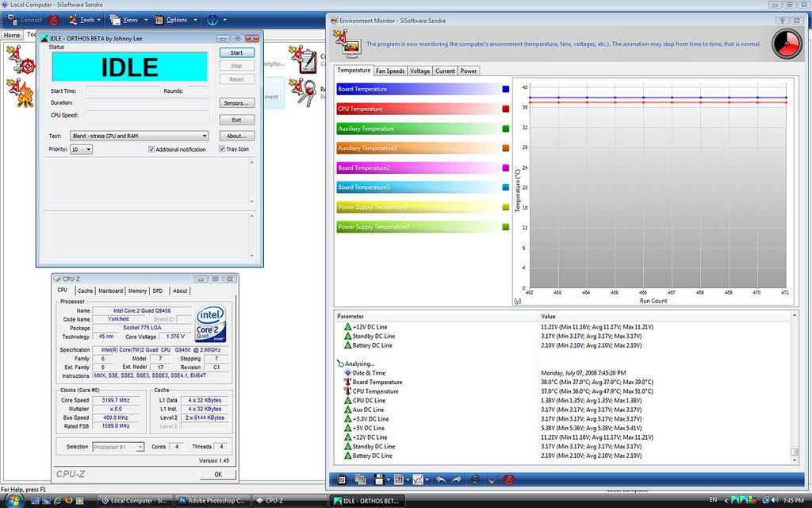The height and width of the screenshot is (508, 812).
Task: Click the Switch Between Windows Quick Launch icon
Action: click(x=46, y=501)
